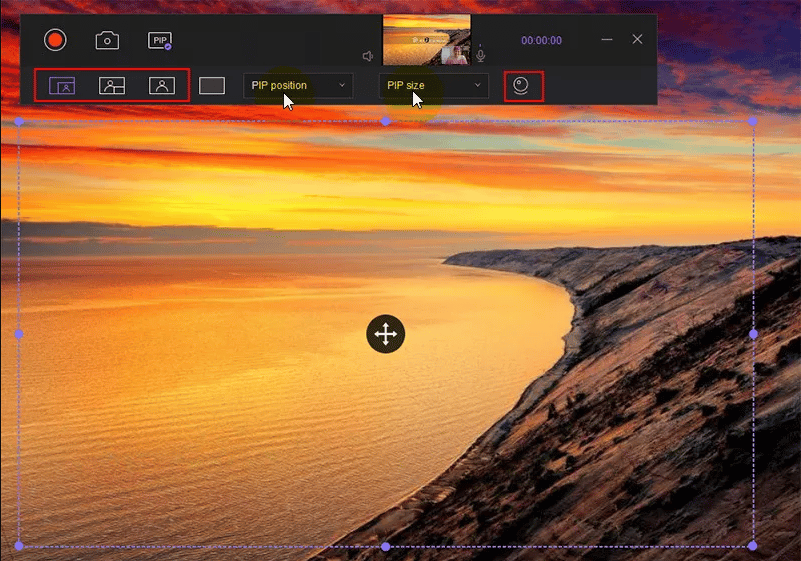801x561 pixels.
Task: Minimize the recorder toolbar
Action: tap(607, 39)
